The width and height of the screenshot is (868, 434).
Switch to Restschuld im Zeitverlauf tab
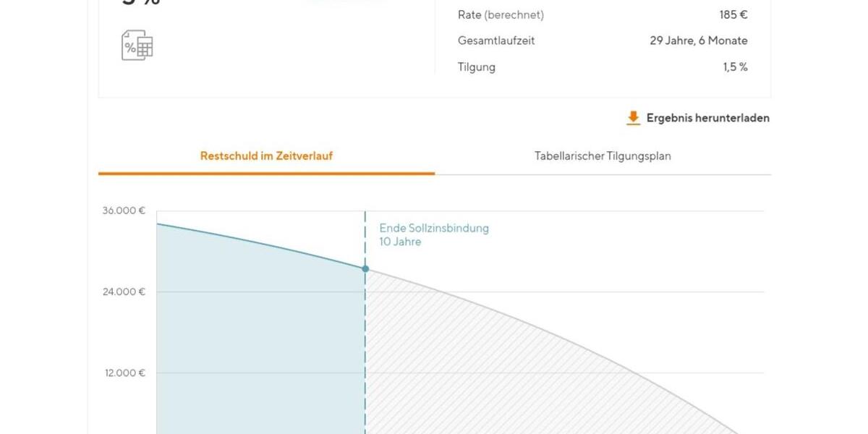click(266, 156)
